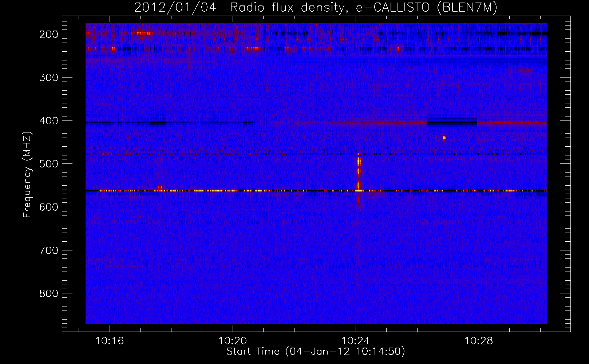The height and width of the screenshot is (364, 589).
Task: Click the 300 frequency tick label
Action: pos(49,78)
